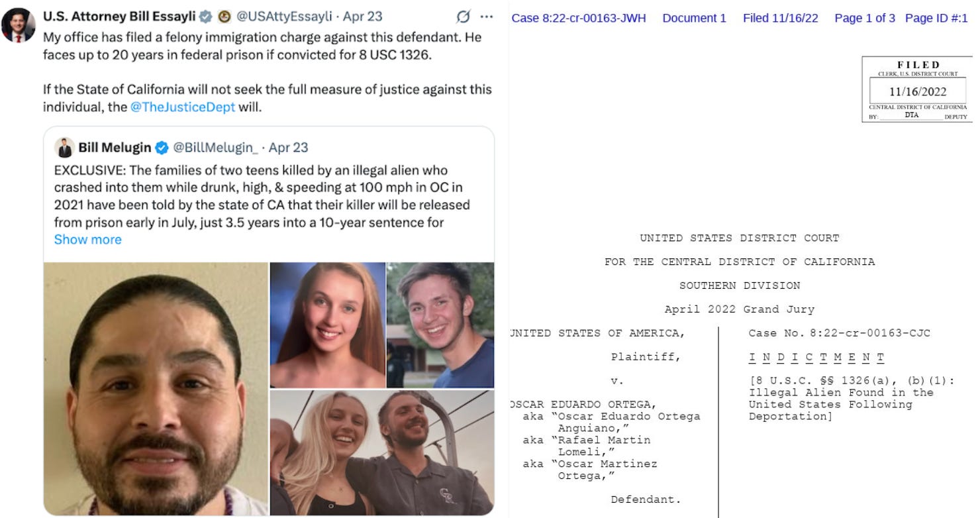The image size is (980, 518).
Task: Open photo of the blonde teen girl
Action: (328, 325)
